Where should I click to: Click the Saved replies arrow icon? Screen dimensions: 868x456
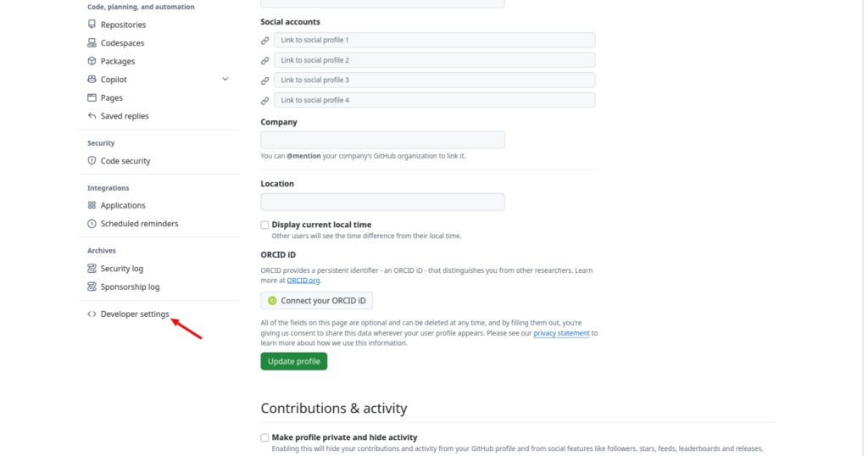coord(92,115)
